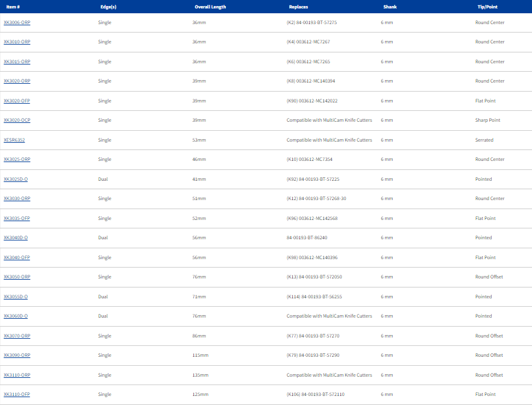Viewport: 532px width, 405px height.
Task: Select the XK3020-ORP item link
Action: (x=17, y=81)
